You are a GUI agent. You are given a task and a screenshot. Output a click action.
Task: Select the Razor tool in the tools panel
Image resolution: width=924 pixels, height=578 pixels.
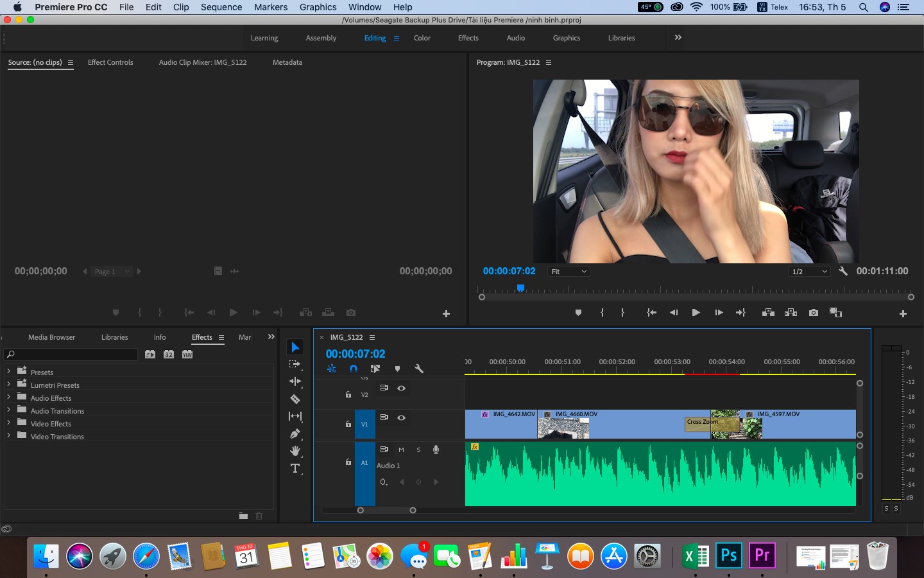tap(295, 399)
